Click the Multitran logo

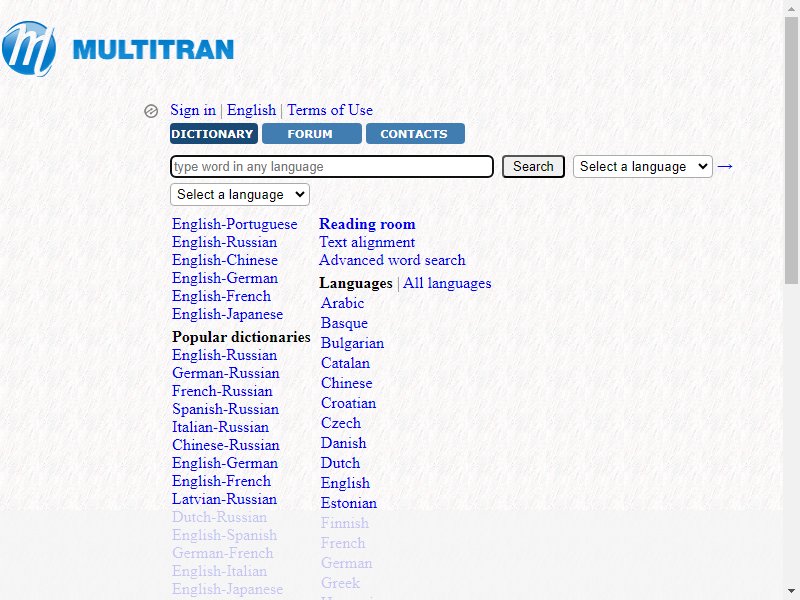tap(118, 49)
